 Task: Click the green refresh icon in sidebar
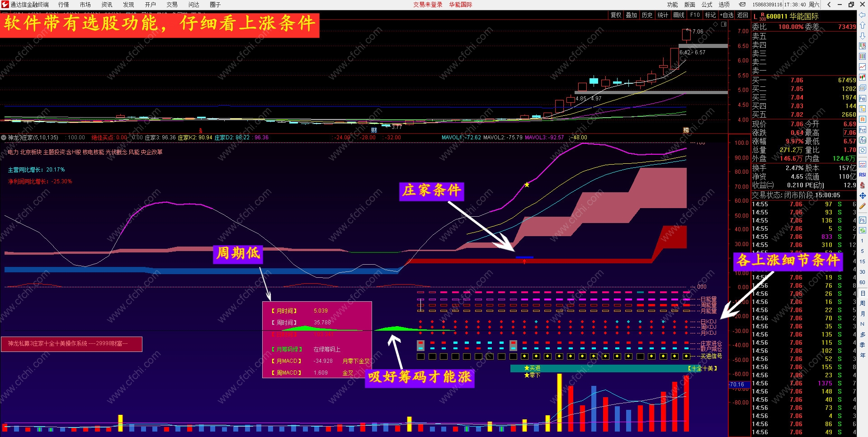(863, 230)
